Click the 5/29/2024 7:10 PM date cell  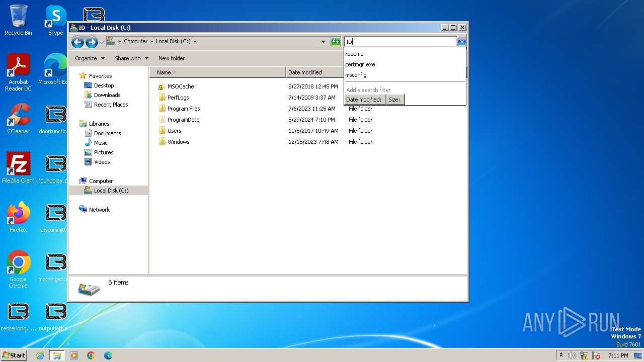click(x=311, y=120)
